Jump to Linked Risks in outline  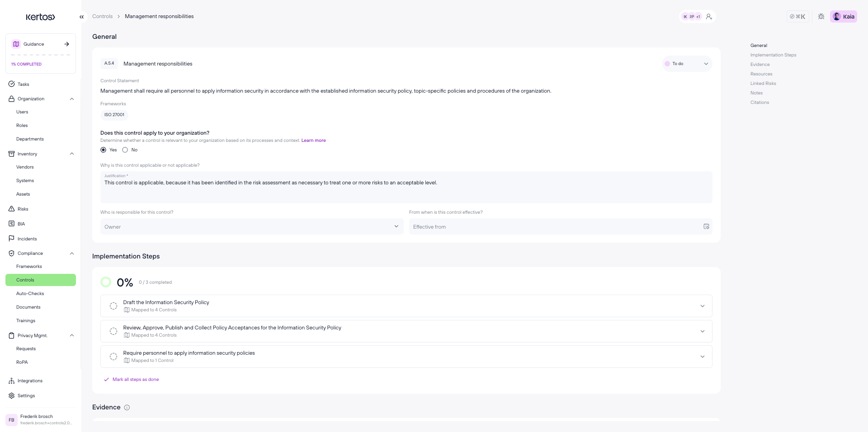point(763,84)
